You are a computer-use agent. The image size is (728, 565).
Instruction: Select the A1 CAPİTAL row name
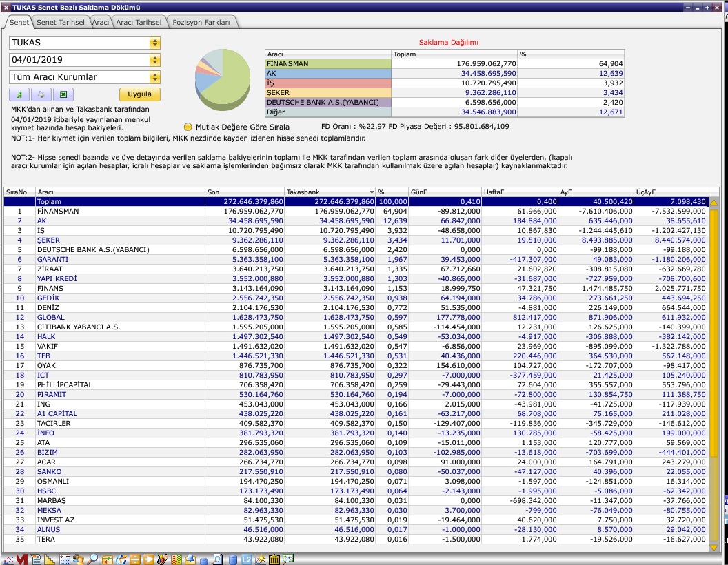point(57,414)
